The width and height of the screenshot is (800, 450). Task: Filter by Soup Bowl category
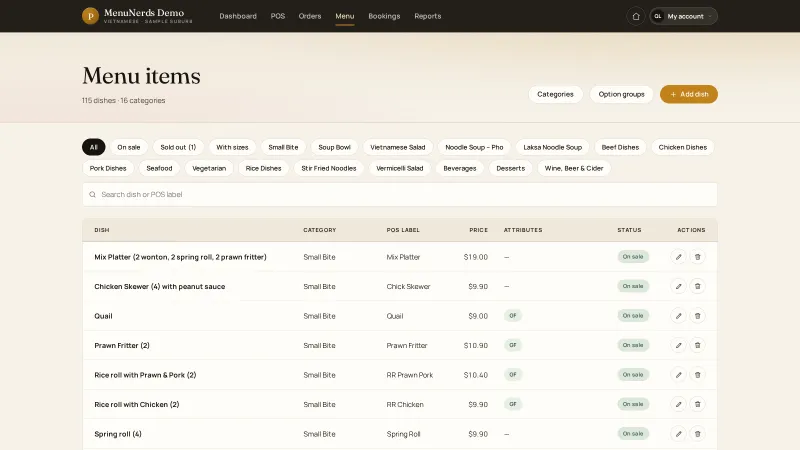[334, 147]
